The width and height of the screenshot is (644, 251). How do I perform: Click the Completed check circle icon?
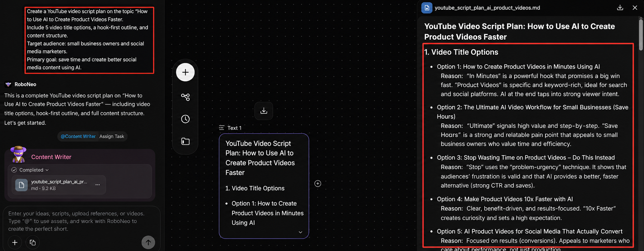click(x=14, y=170)
